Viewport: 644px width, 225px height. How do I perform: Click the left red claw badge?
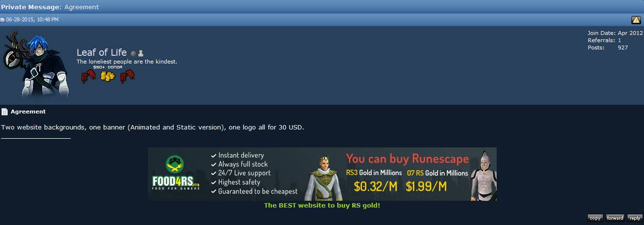88,77
